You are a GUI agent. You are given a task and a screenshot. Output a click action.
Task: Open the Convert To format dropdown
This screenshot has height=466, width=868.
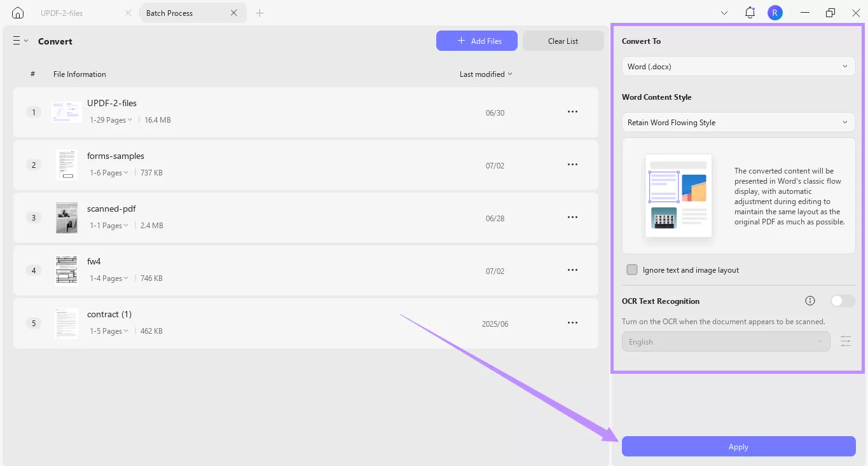click(x=738, y=66)
